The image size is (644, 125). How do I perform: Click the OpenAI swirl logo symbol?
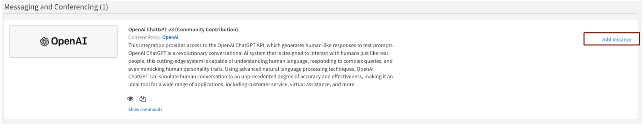tap(44, 41)
